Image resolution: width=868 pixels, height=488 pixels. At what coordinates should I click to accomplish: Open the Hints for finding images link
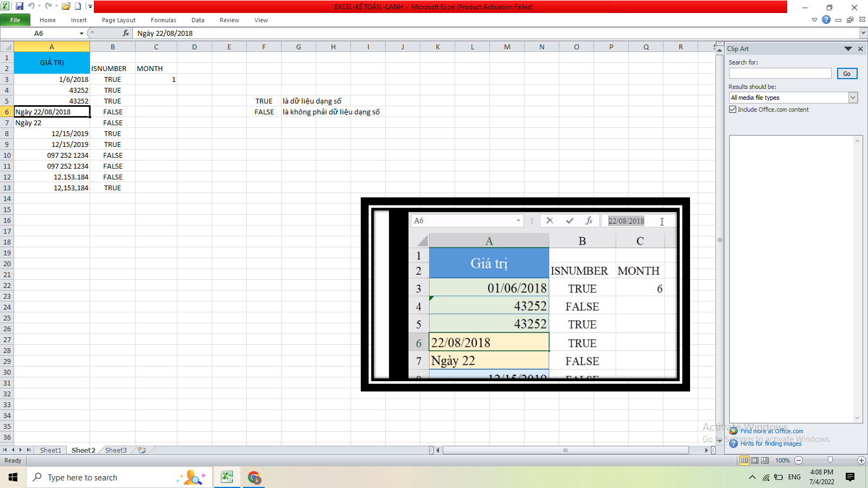point(770,444)
